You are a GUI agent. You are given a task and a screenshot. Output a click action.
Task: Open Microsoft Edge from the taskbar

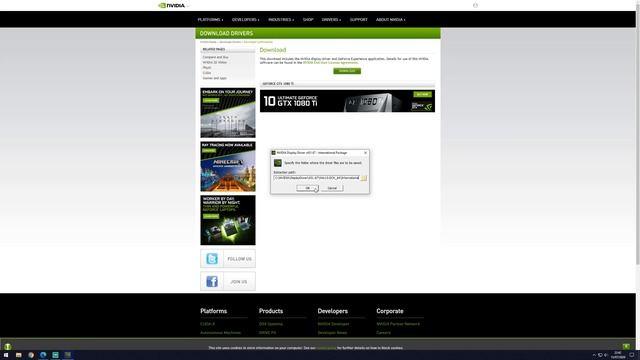pos(43,355)
